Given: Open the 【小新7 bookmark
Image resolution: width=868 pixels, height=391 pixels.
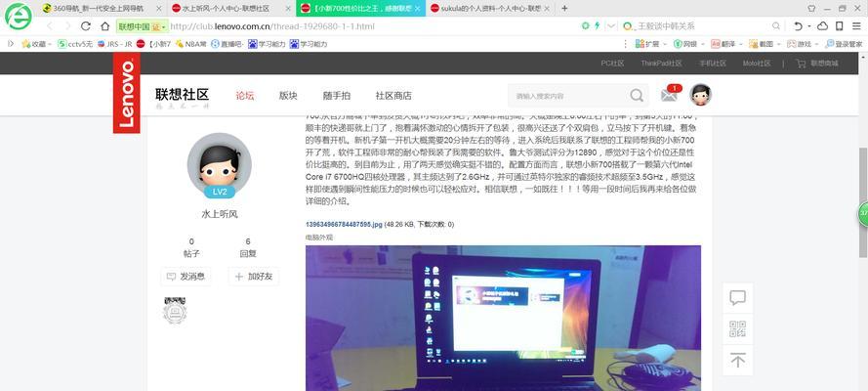Looking at the screenshot, I should [154, 44].
